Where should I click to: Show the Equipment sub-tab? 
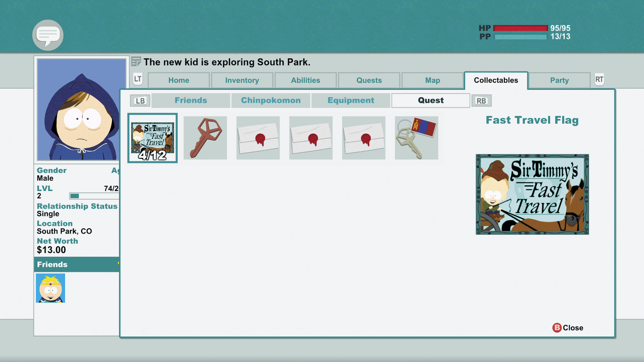point(351,101)
